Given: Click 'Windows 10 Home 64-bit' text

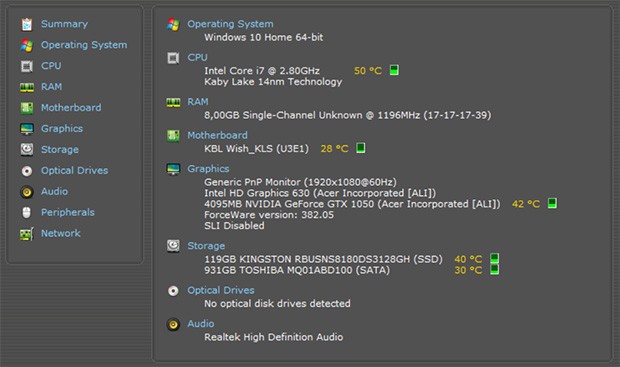Looking at the screenshot, I should [x=264, y=38].
